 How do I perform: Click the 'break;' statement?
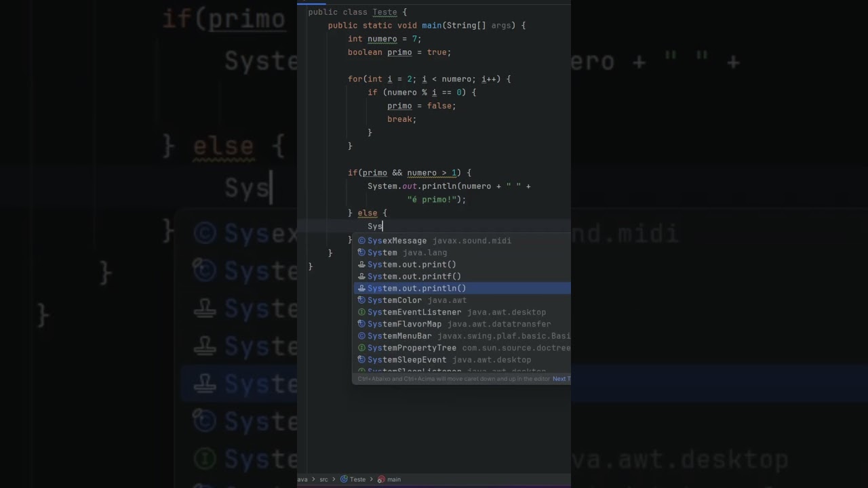point(402,119)
